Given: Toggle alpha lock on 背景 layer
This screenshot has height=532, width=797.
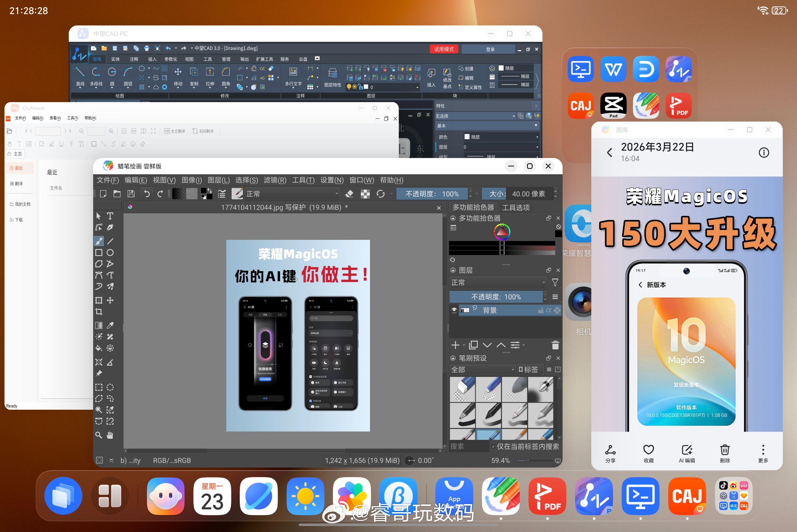Looking at the screenshot, I should [549, 310].
